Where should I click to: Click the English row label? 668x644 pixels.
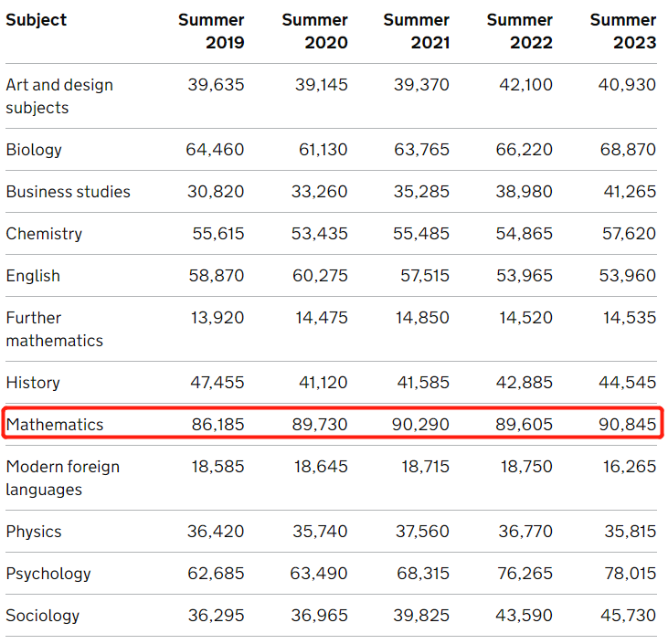coord(33,276)
